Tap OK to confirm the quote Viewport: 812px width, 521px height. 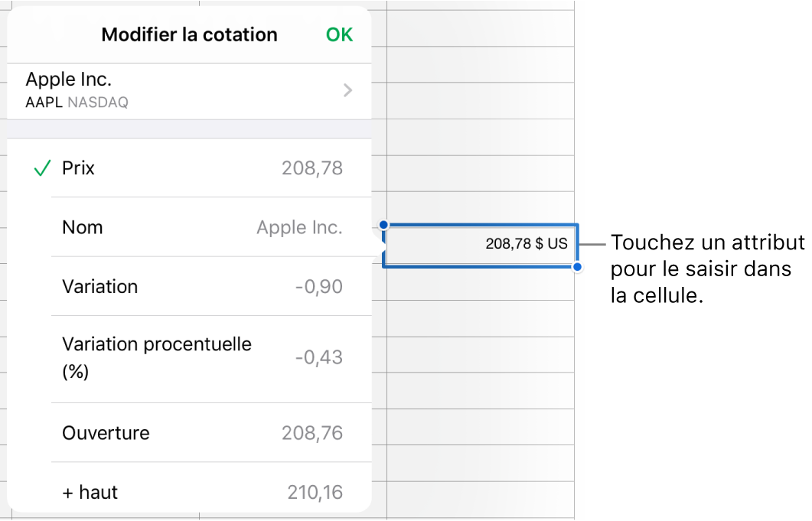(339, 34)
